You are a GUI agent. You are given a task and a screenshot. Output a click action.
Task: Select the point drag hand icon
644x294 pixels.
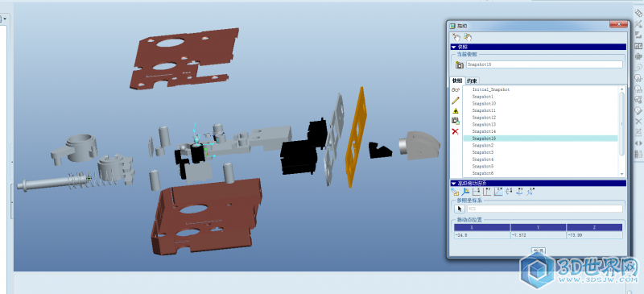pos(456,37)
